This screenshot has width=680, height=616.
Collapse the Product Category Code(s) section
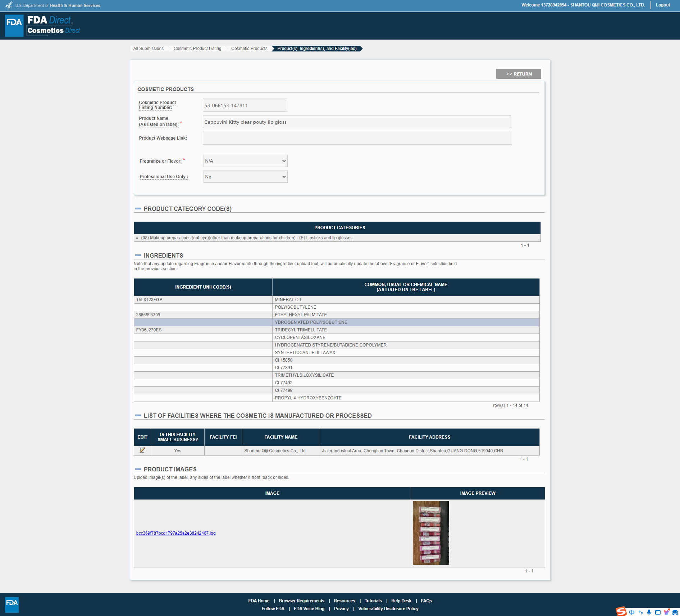point(138,209)
